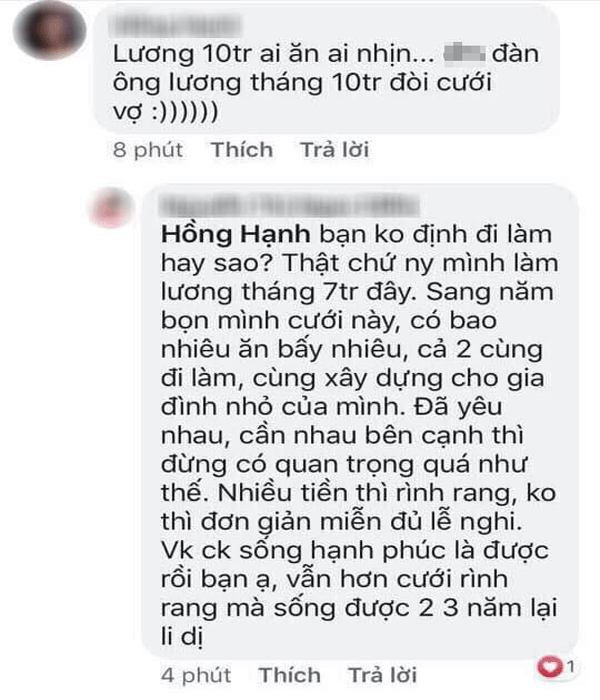View reaction count "1" beside the heart
The image size is (600, 700).
570,667
